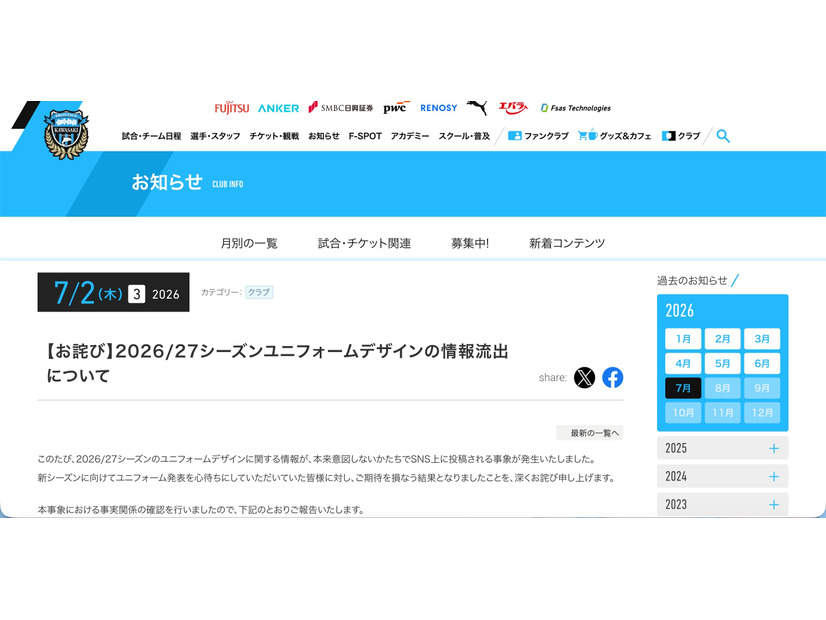The width and height of the screenshot is (826, 620).
Task: Click the クラブ category tag
Action: pos(259,292)
